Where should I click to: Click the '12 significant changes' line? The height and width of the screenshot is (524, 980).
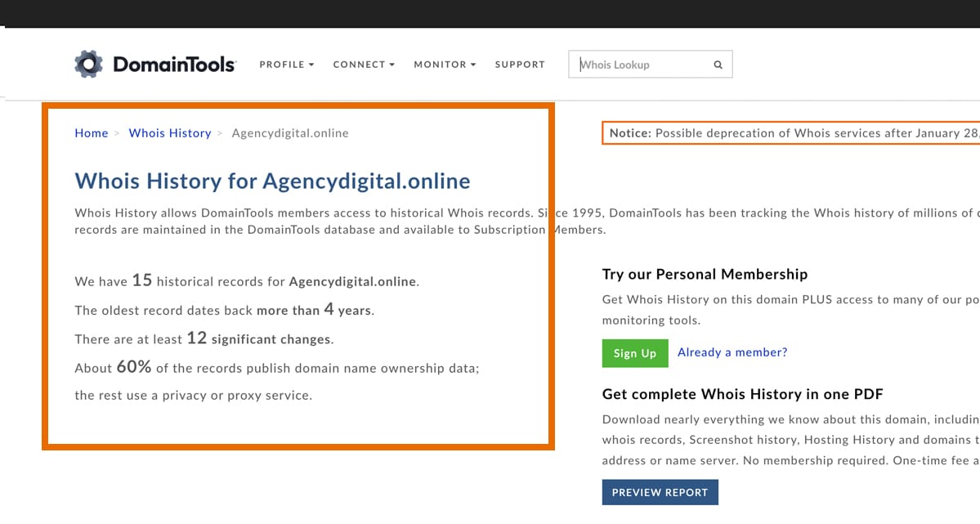tap(204, 338)
